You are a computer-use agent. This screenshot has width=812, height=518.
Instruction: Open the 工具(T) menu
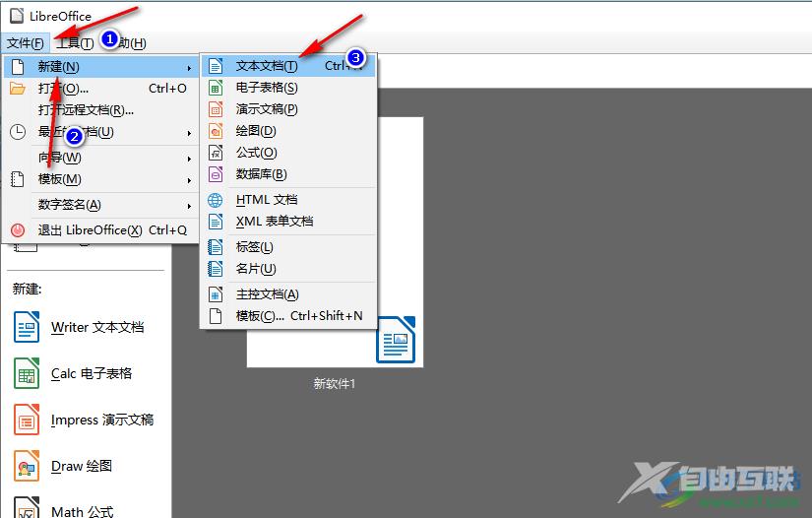(x=75, y=43)
